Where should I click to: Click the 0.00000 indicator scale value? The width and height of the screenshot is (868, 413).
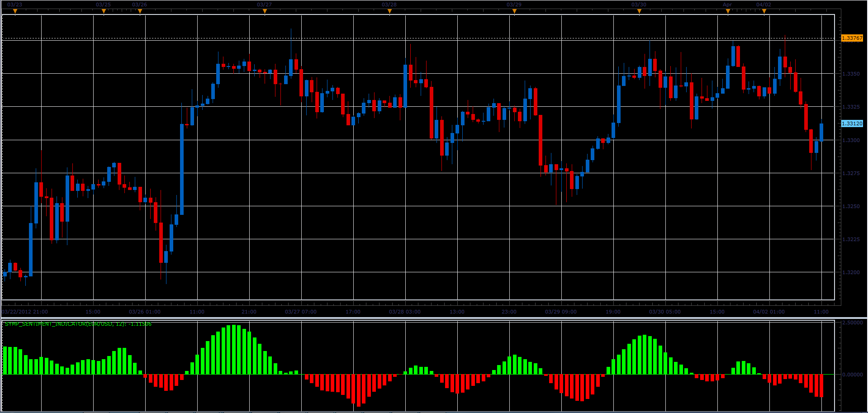point(853,375)
